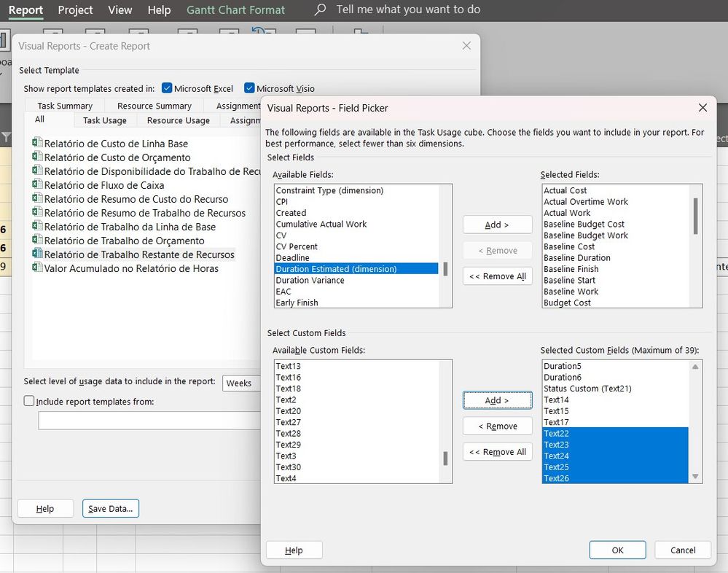Uncheck the Microsoft Visio templates checkbox

[x=250, y=88]
